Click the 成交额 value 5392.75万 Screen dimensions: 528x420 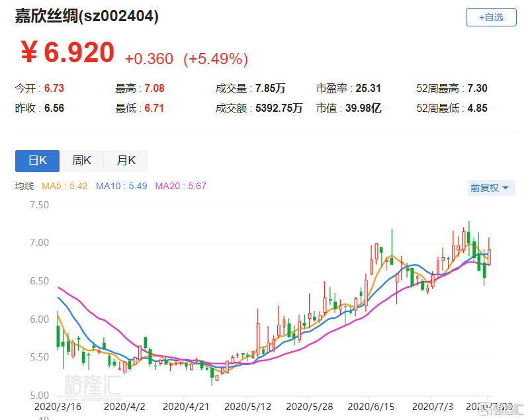tap(279, 108)
